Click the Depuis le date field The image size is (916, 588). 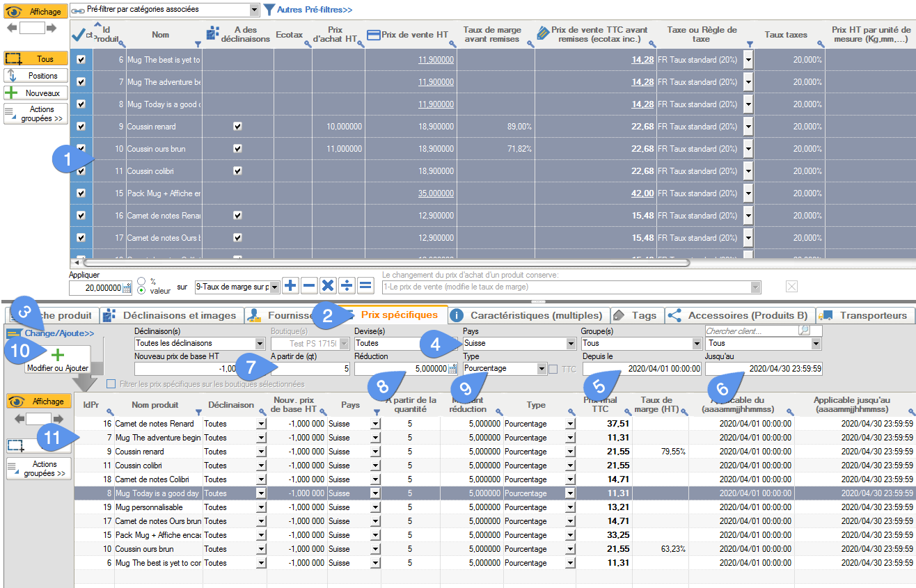[x=642, y=369]
